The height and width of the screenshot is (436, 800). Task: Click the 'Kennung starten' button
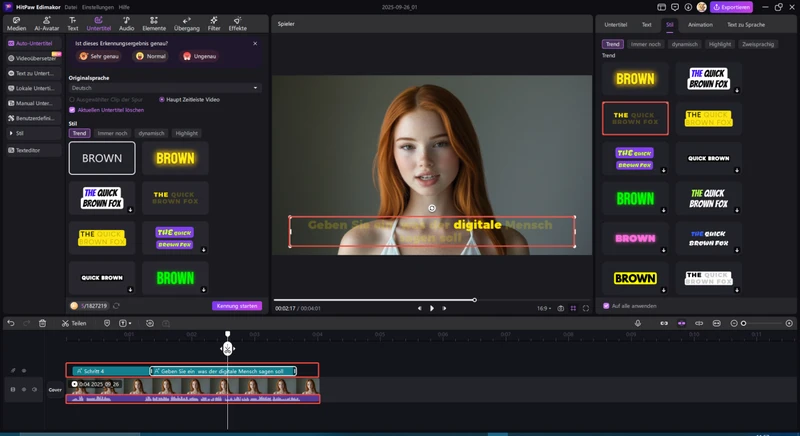click(x=237, y=305)
